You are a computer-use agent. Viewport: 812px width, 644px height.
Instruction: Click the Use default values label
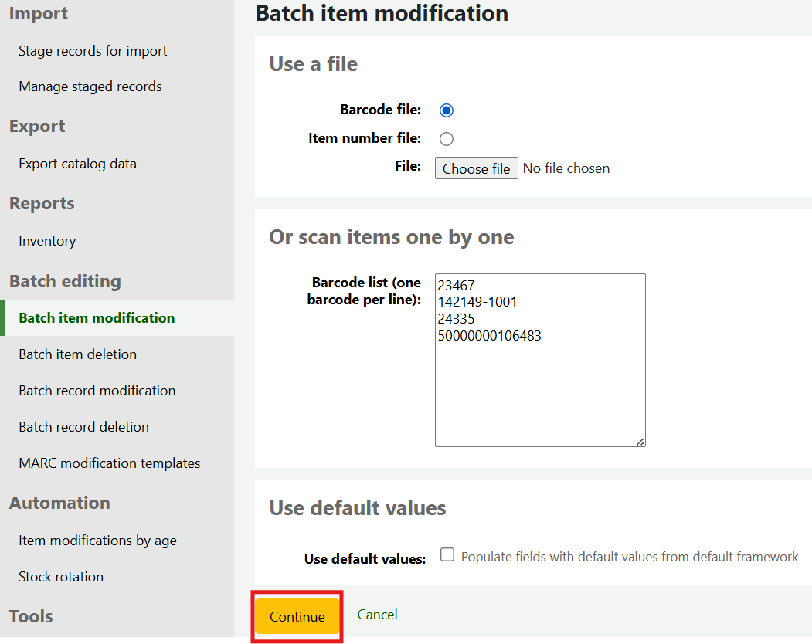pos(365,559)
